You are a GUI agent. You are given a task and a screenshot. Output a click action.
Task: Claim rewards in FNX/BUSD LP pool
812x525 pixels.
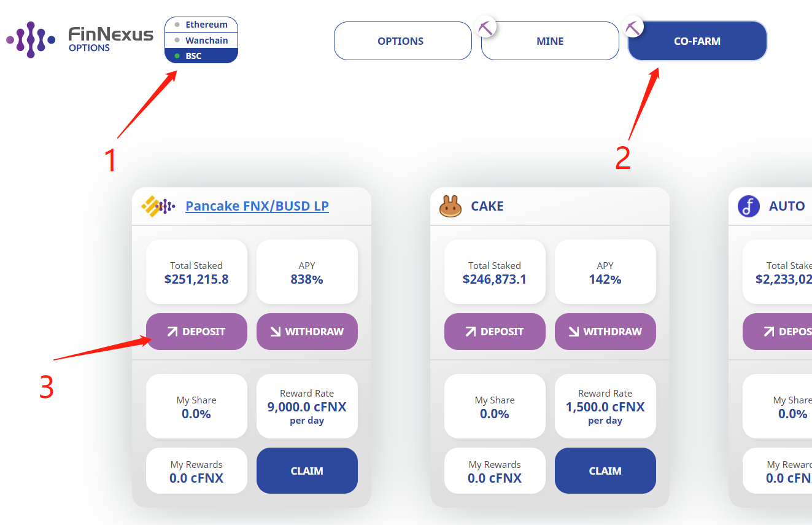307,471
